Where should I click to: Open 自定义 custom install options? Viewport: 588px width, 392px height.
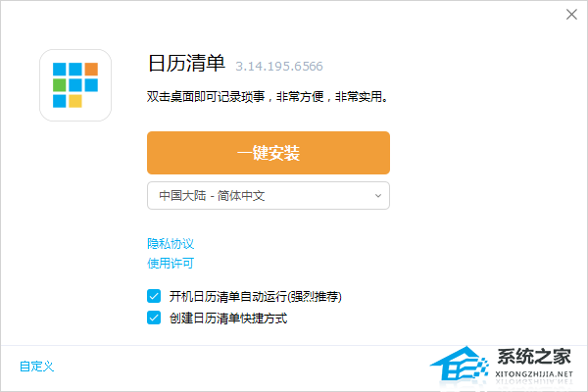click(37, 367)
